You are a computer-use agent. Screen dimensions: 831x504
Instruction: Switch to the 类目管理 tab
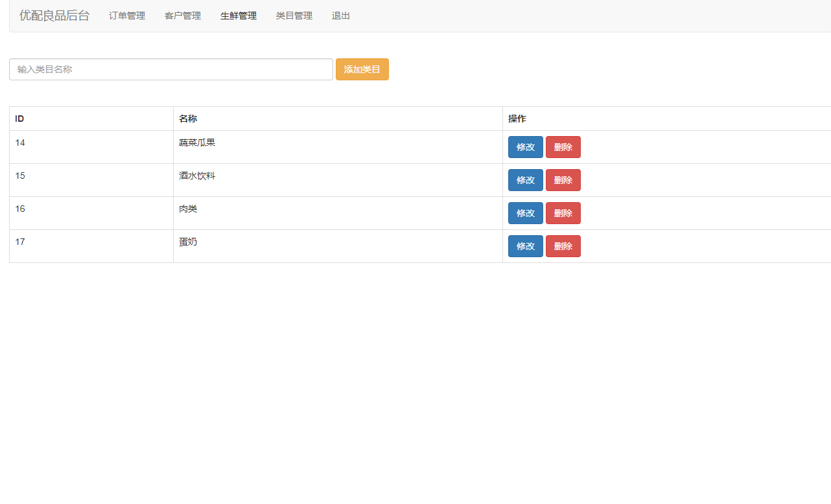pos(294,16)
